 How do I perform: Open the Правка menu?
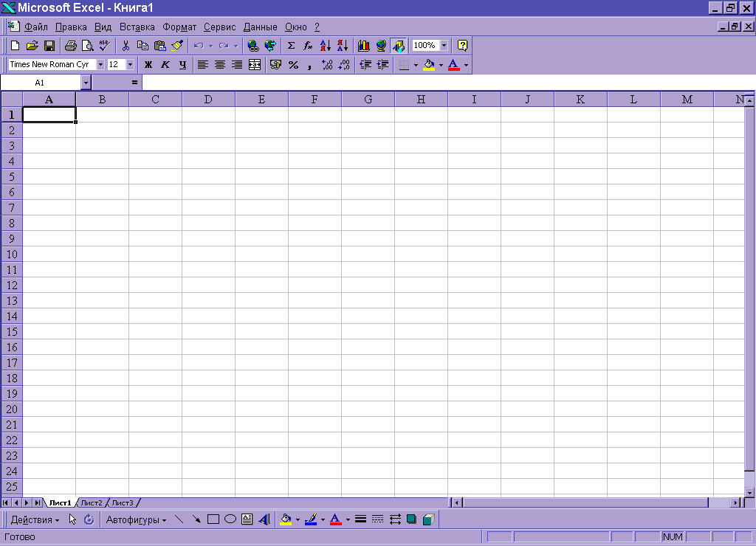[71, 27]
